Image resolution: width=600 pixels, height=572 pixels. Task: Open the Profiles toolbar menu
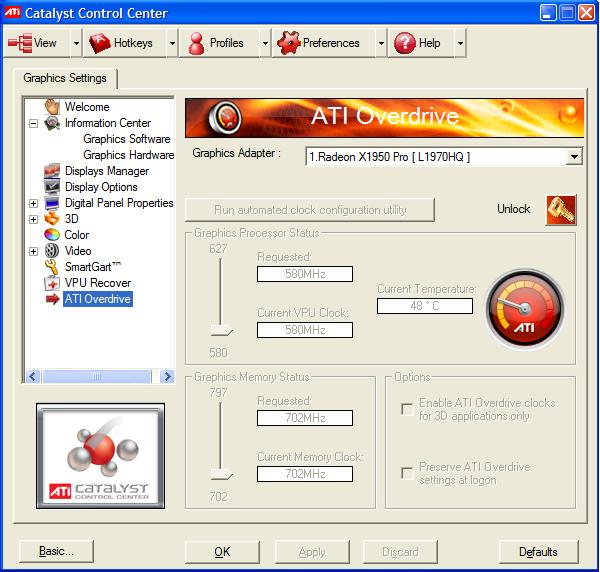point(220,43)
